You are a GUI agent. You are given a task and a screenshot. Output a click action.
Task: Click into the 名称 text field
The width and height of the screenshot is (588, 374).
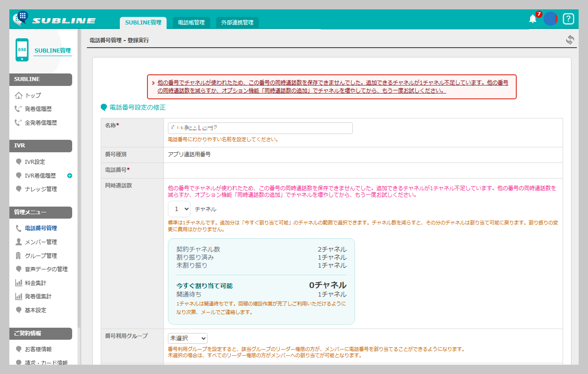[x=260, y=128]
